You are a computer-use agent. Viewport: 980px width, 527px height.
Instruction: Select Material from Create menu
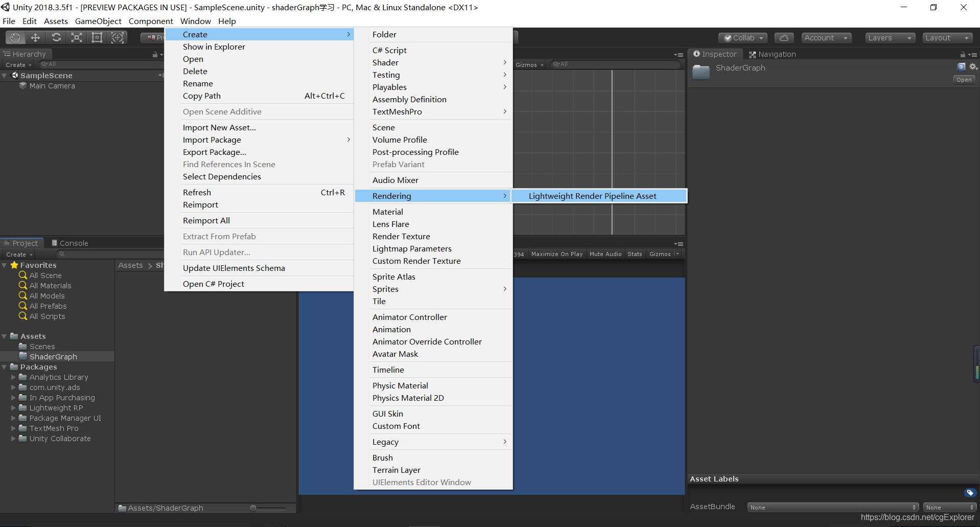tap(433, 212)
